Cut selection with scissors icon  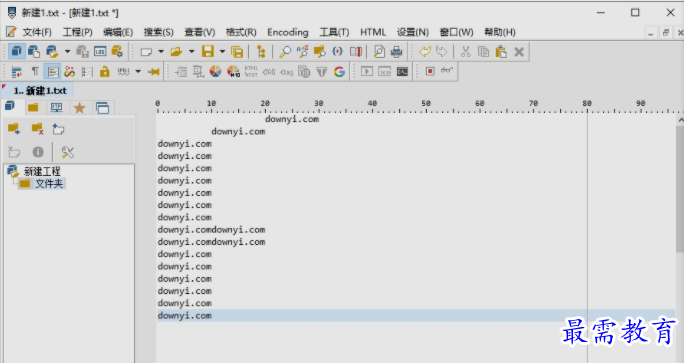click(x=466, y=51)
